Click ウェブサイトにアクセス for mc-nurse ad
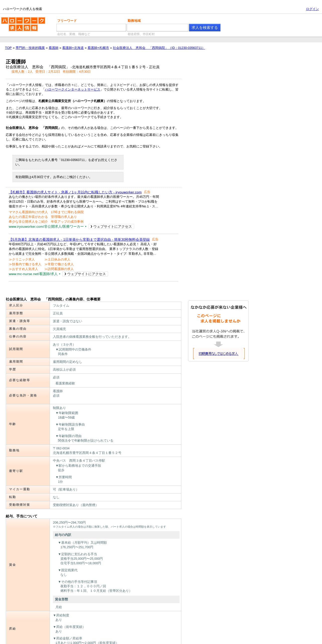The height and width of the screenshot is (644, 322). tap(85, 274)
